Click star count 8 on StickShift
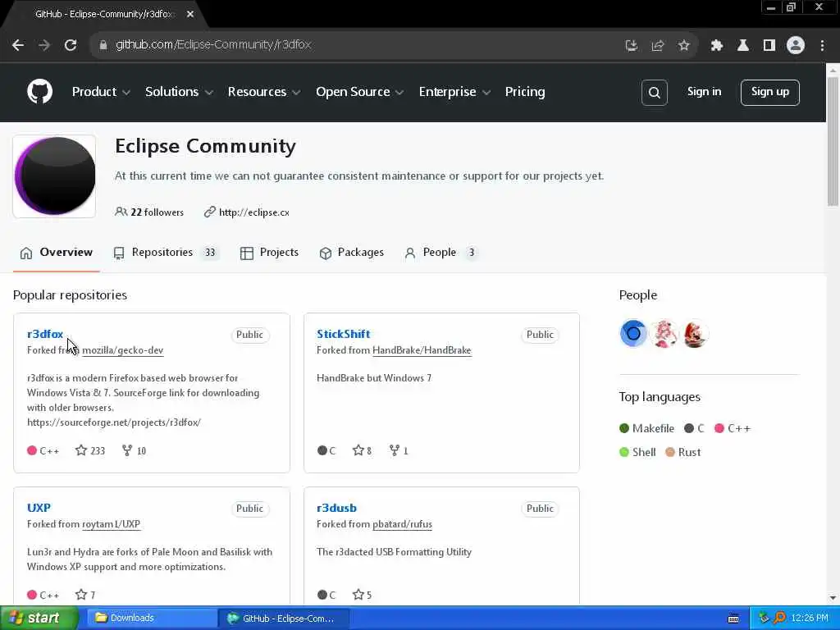The width and height of the screenshot is (840, 630). (x=362, y=450)
